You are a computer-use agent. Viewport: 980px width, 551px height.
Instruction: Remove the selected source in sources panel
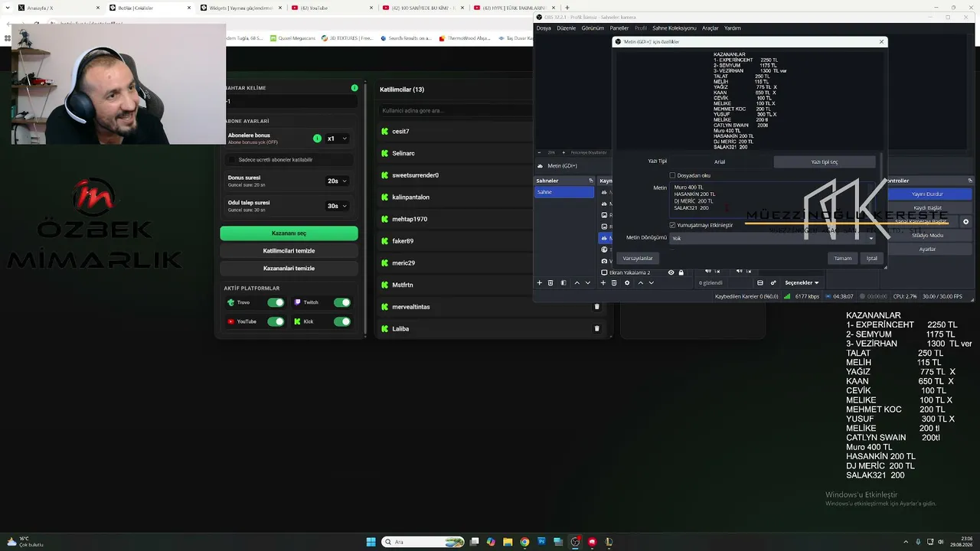[x=614, y=283]
